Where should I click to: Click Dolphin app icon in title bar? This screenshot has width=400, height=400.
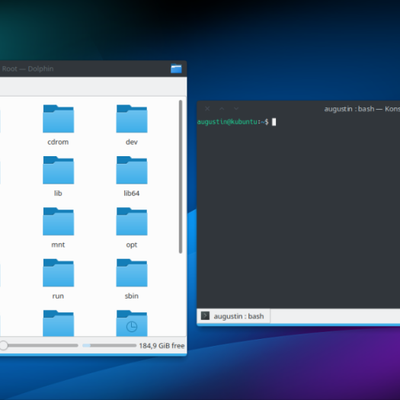click(176, 69)
